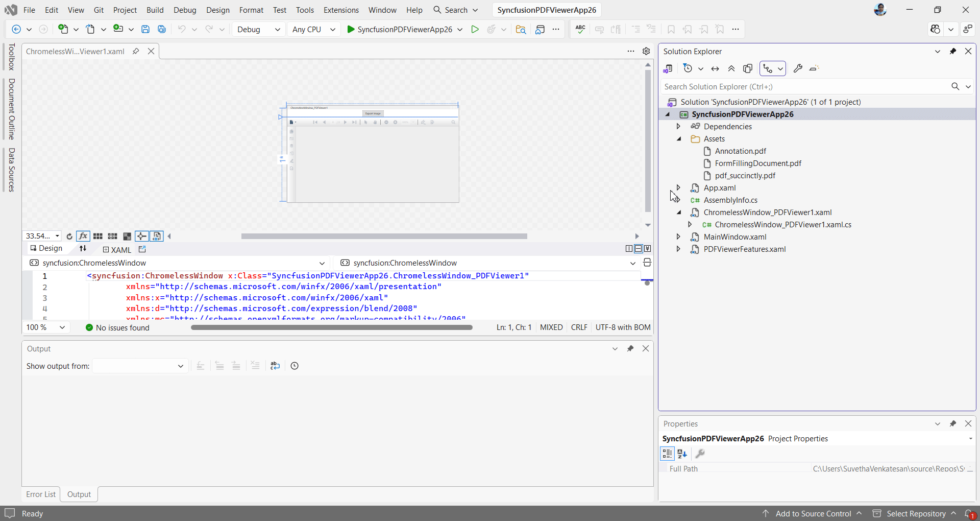The height and width of the screenshot is (521, 980).
Task: Clear all output in Output window
Action: pyautogui.click(x=255, y=366)
